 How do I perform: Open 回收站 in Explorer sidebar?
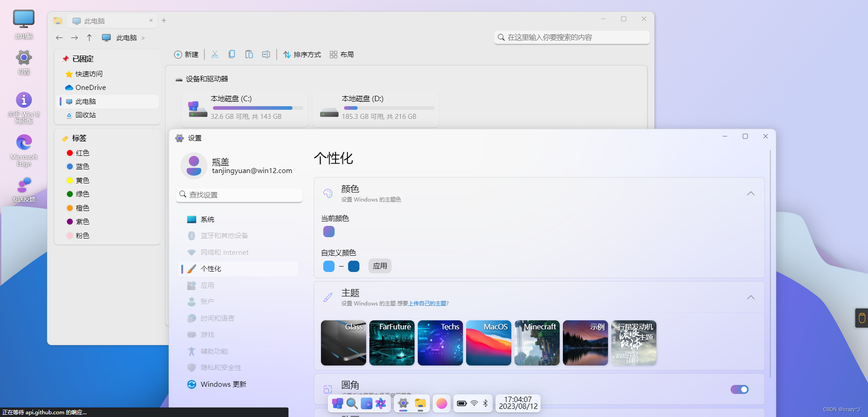click(x=108, y=115)
